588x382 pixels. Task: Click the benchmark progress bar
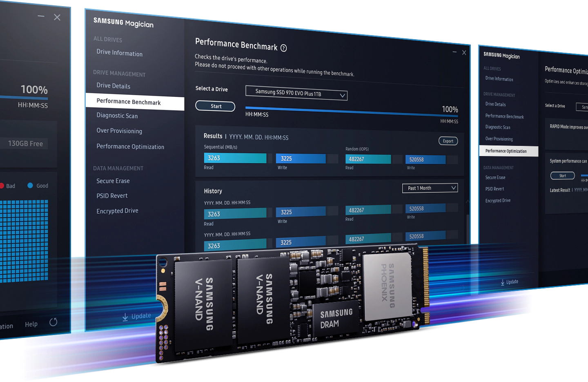tap(343, 111)
